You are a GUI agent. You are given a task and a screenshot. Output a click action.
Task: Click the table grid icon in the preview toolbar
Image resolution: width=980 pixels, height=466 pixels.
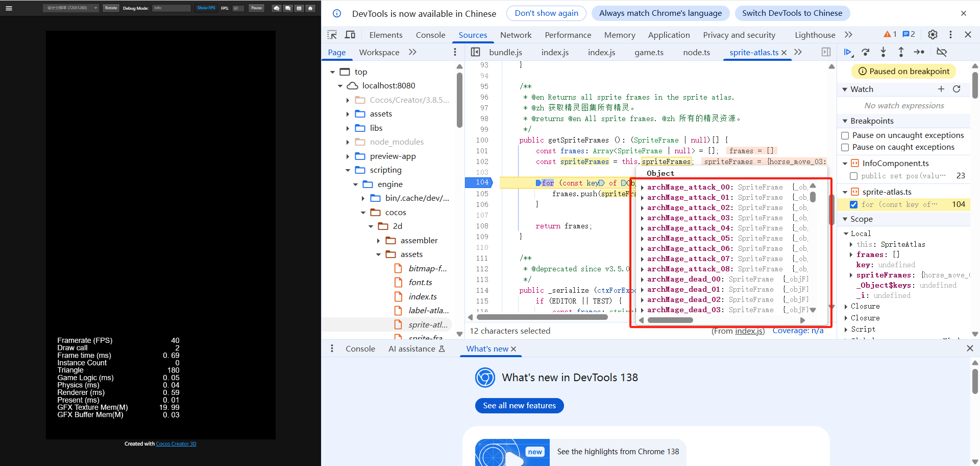(299, 8)
